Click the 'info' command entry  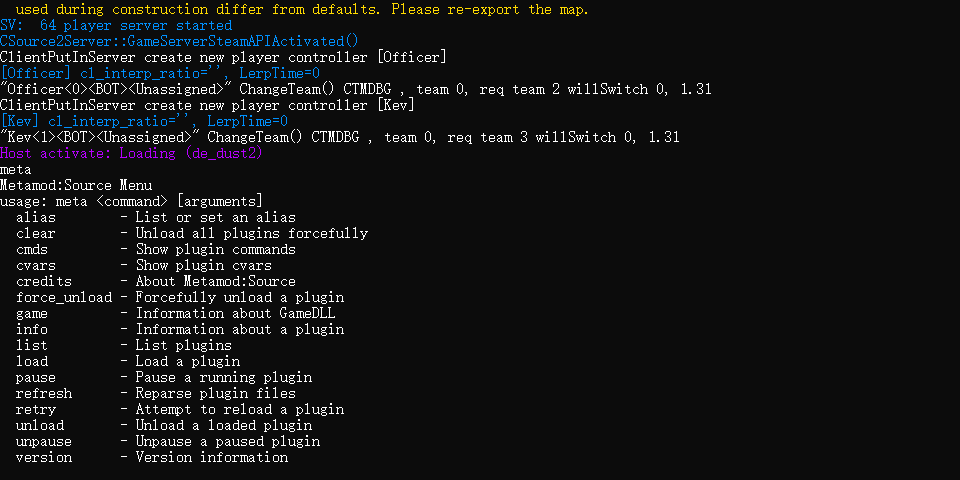click(x=32, y=329)
